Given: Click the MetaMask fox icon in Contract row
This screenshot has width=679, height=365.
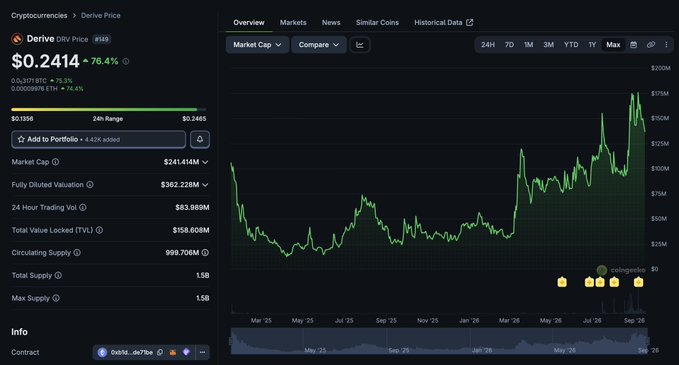Looking at the screenshot, I should (x=173, y=352).
